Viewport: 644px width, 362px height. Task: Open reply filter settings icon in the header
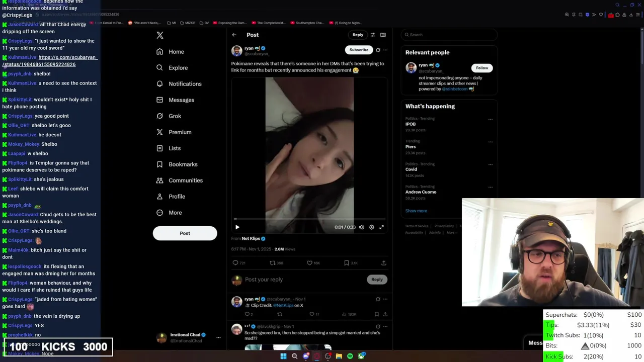pos(373,35)
